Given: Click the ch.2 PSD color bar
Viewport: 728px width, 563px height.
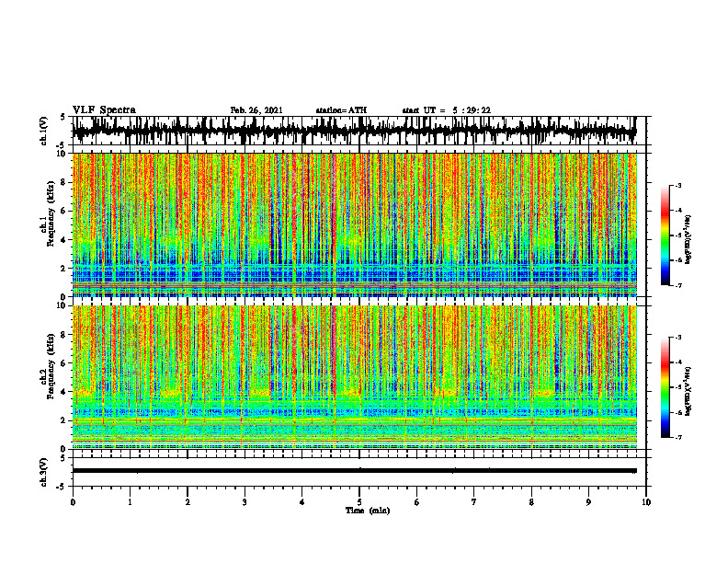Looking at the screenshot, I should tap(665, 387).
